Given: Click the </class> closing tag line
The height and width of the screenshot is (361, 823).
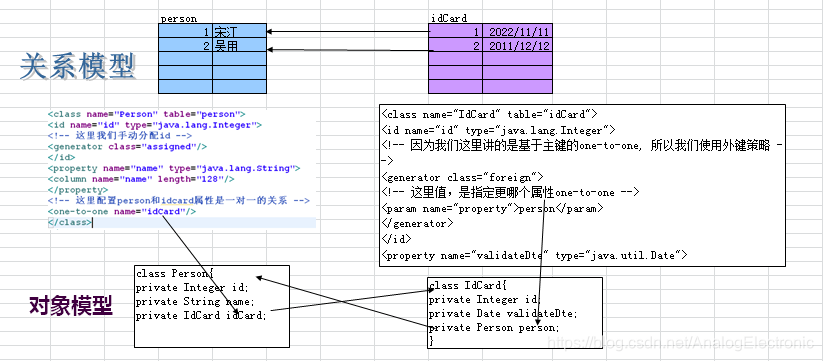Looking at the screenshot, I should point(70,222).
